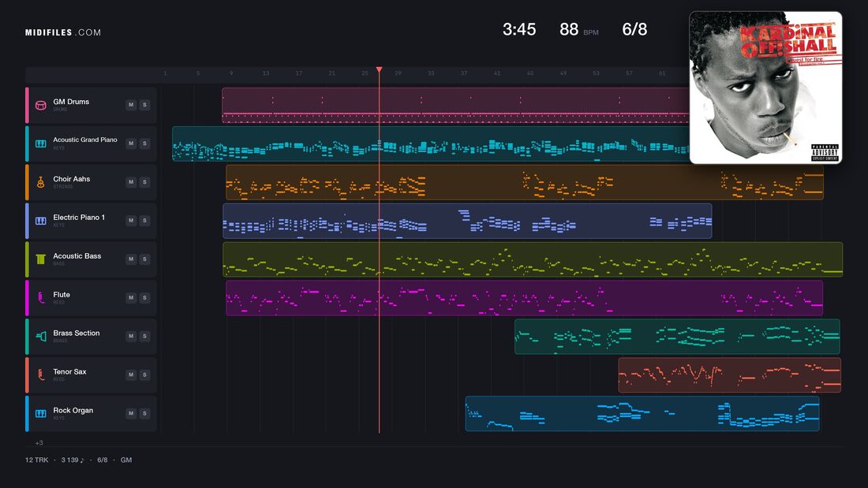The image size is (868, 488).
Task: Solo the Brass Section track
Action: click(144, 336)
